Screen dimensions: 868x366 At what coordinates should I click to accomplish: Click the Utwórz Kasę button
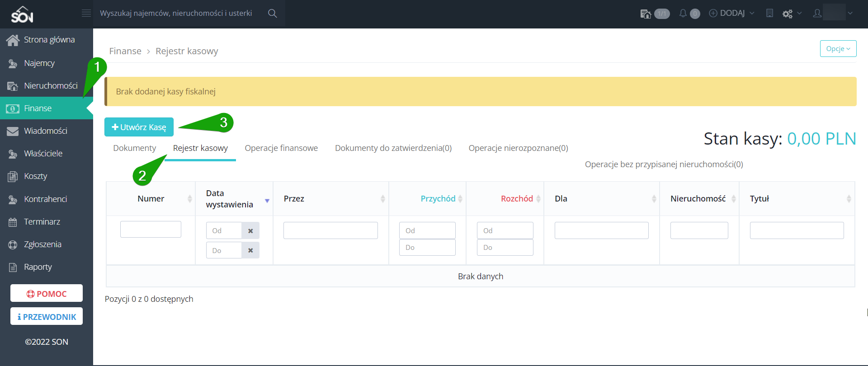click(x=139, y=127)
